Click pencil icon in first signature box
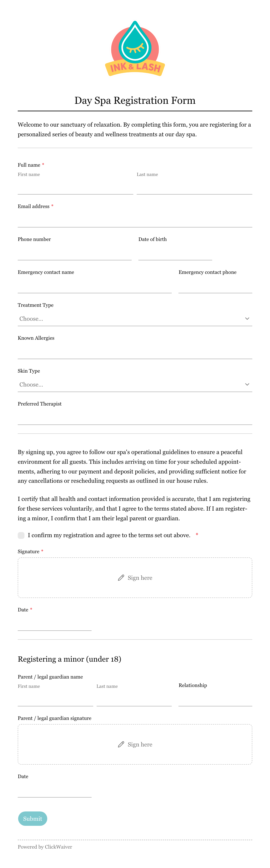This screenshot has width=270, height=868. click(x=121, y=577)
